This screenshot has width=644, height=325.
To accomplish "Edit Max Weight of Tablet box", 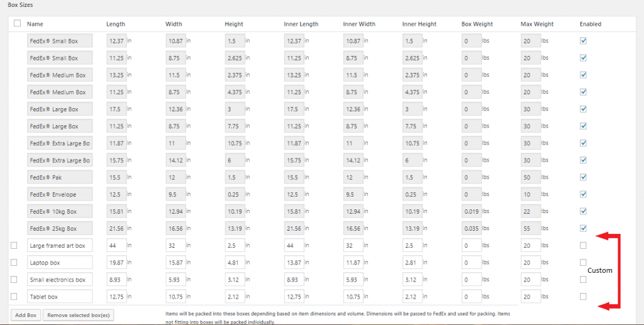I will tap(531, 297).
